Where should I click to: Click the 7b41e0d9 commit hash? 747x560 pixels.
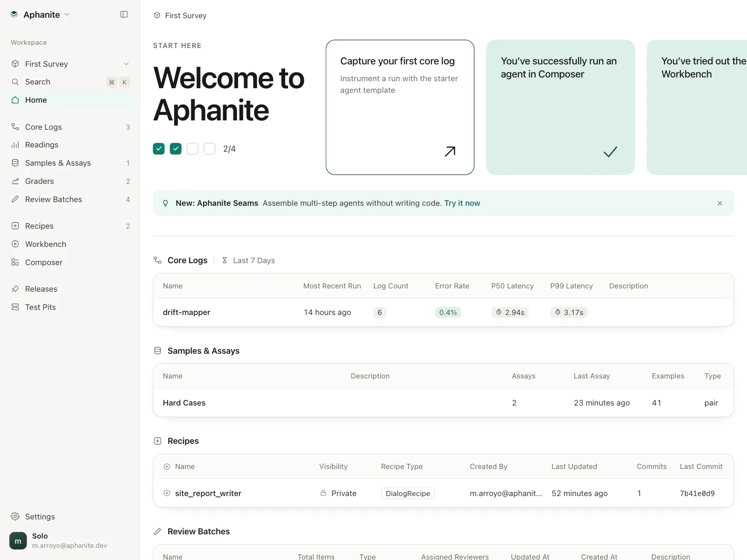point(697,493)
